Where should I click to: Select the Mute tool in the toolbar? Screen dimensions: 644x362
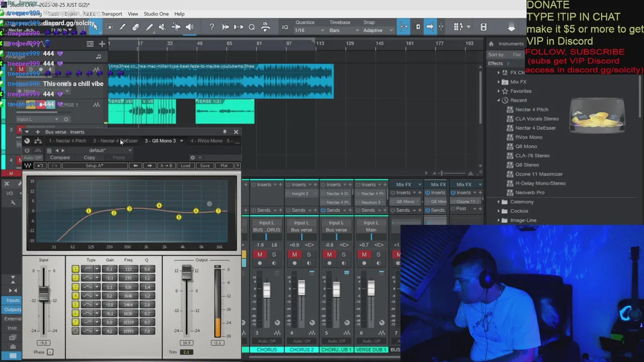click(162, 27)
